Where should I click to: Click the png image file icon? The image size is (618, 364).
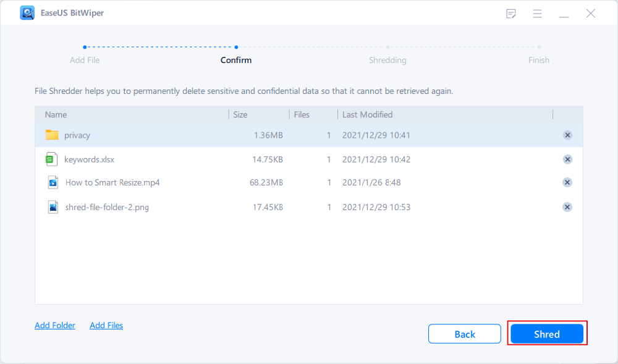[53, 207]
